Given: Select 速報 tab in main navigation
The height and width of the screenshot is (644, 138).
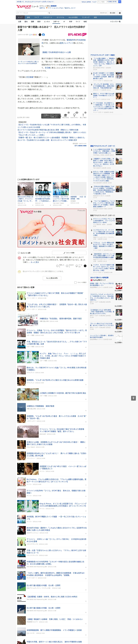Looking at the screenshot, I should coord(28,17).
